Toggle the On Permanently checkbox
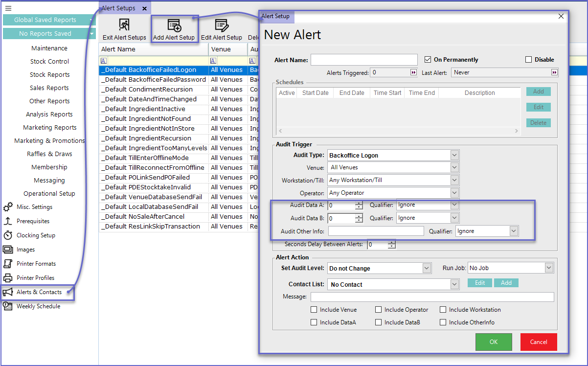 [428, 60]
